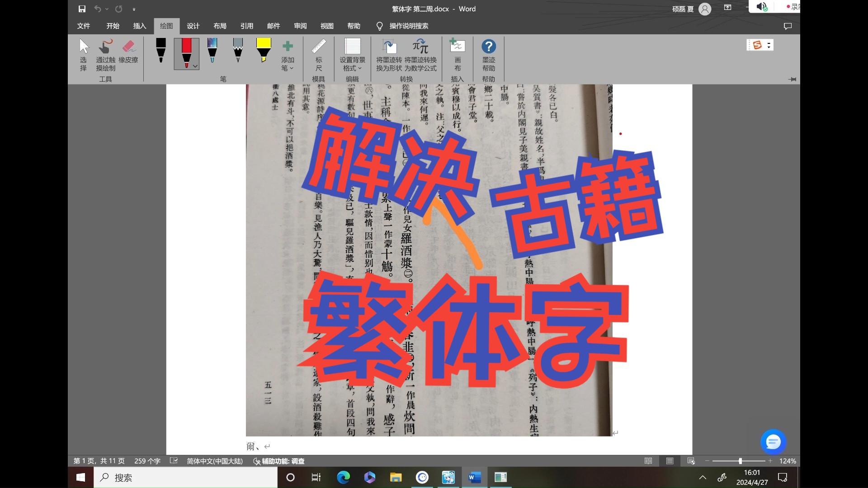Switch to the 布局 ribbon tab

point(220,26)
